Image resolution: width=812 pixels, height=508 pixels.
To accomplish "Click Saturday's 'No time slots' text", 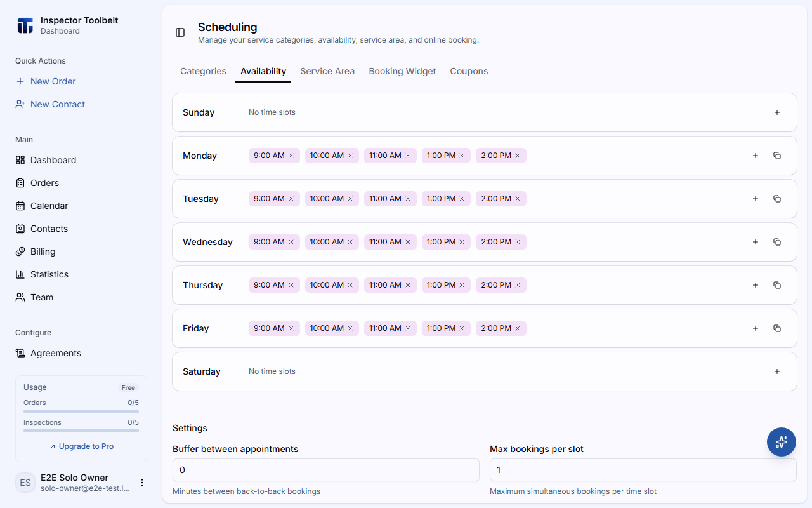I will [x=272, y=371].
